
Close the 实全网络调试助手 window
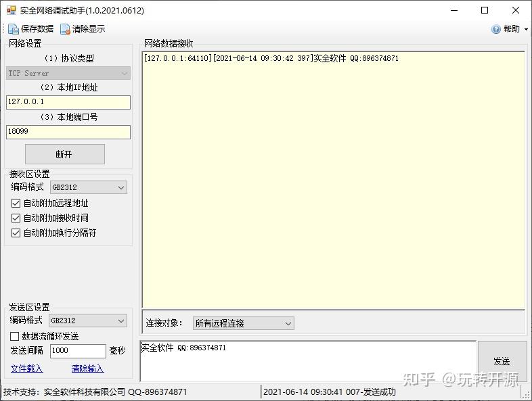tap(516, 11)
